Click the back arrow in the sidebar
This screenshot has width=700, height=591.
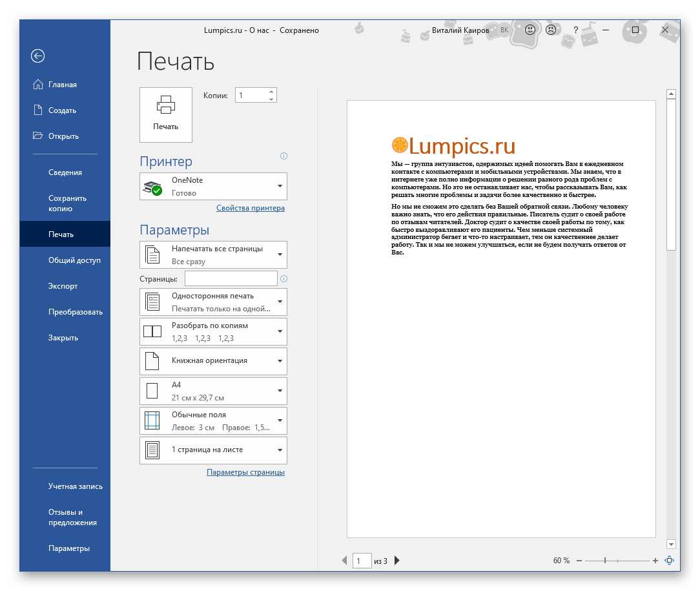click(37, 56)
